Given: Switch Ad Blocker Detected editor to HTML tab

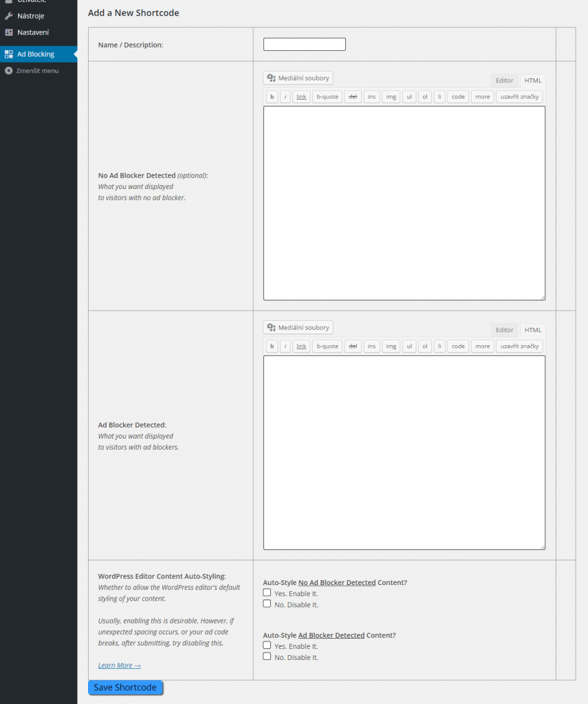Looking at the screenshot, I should tap(533, 330).
